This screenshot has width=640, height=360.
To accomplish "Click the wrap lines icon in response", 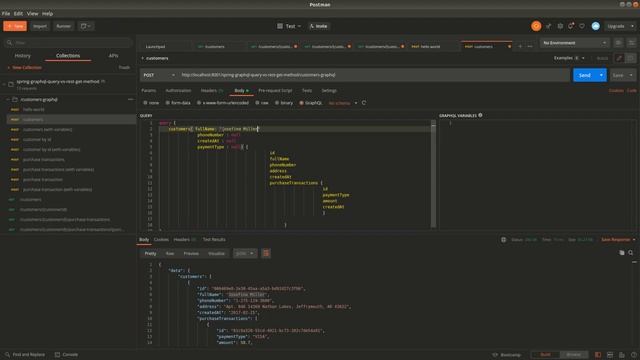I will tap(266, 253).
